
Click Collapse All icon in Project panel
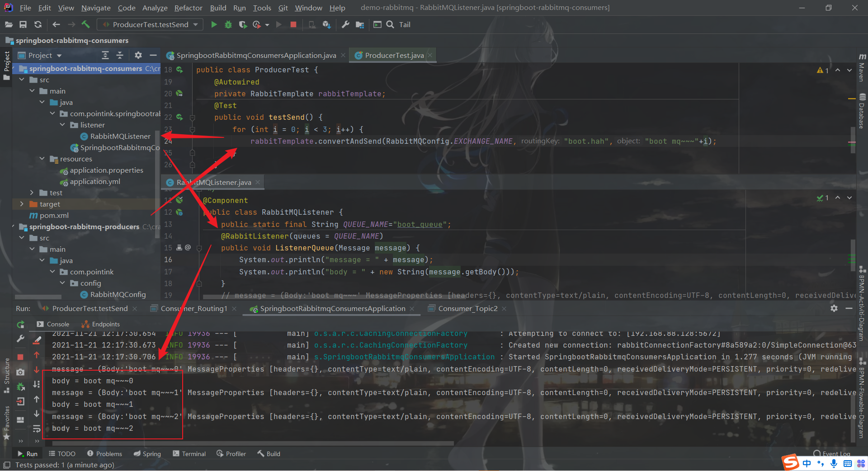pos(120,55)
